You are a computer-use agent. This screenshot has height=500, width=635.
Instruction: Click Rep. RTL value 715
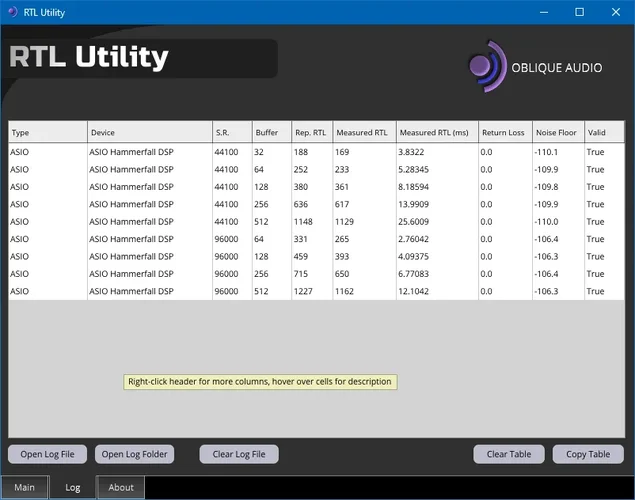312,274
